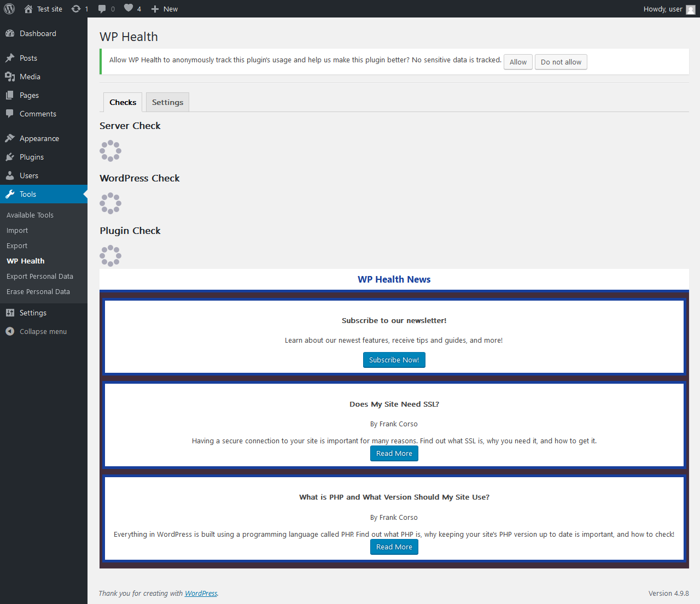
Task: Open Dashboard in the sidebar menu
Action: [x=44, y=33]
